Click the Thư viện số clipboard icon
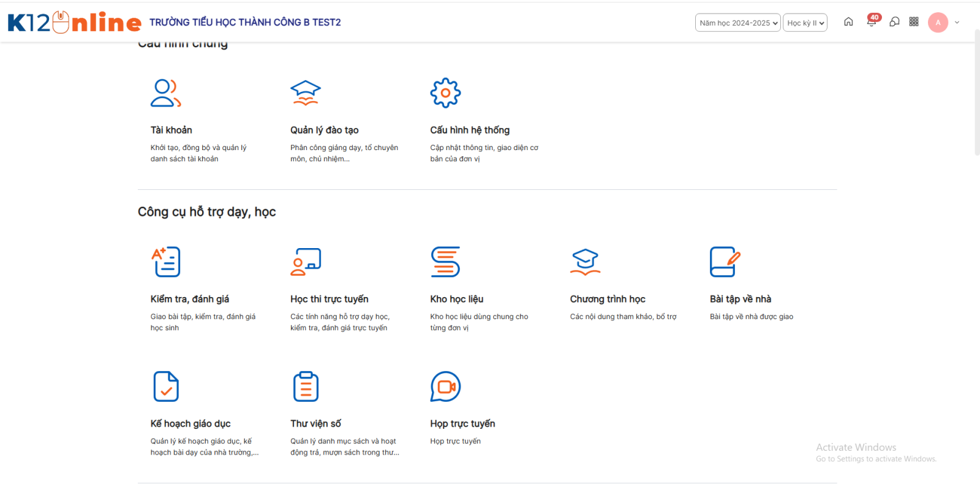Image resolution: width=980 pixels, height=487 pixels. 306,387
